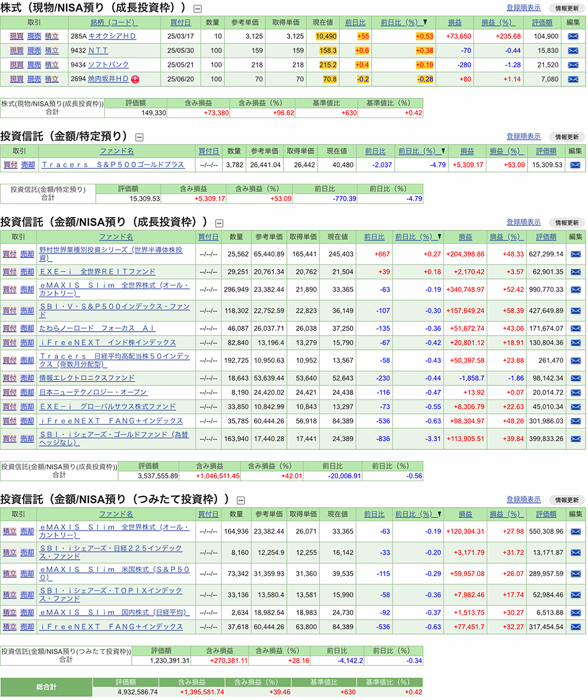Click 登録順表示 link in つみたて投資枠 section
This screenshot has height=700, width=588.
523,499
